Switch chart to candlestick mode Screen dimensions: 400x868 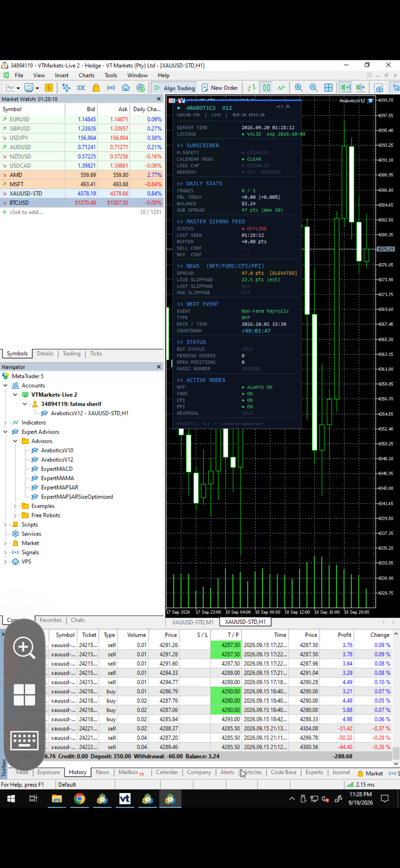click(266, 88)
